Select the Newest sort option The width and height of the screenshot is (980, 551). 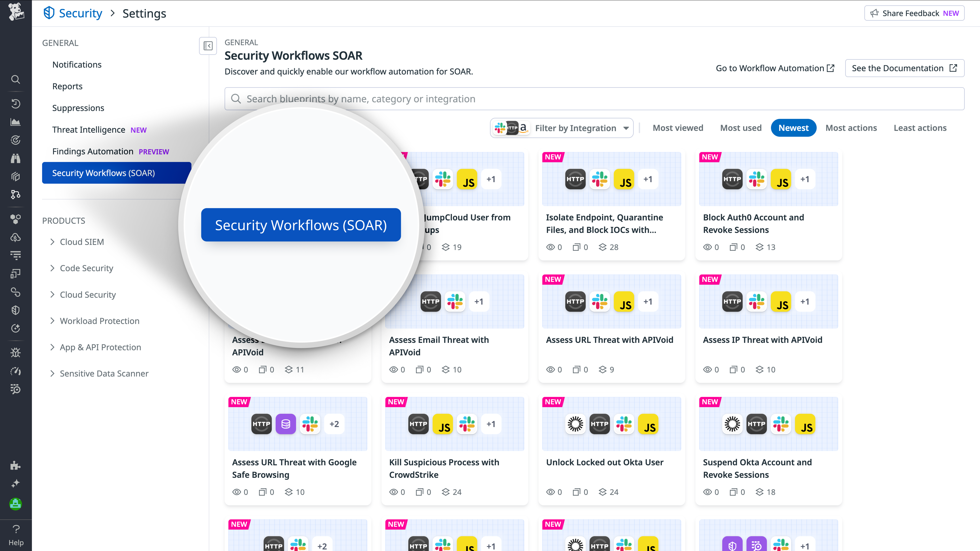(793, 128)
